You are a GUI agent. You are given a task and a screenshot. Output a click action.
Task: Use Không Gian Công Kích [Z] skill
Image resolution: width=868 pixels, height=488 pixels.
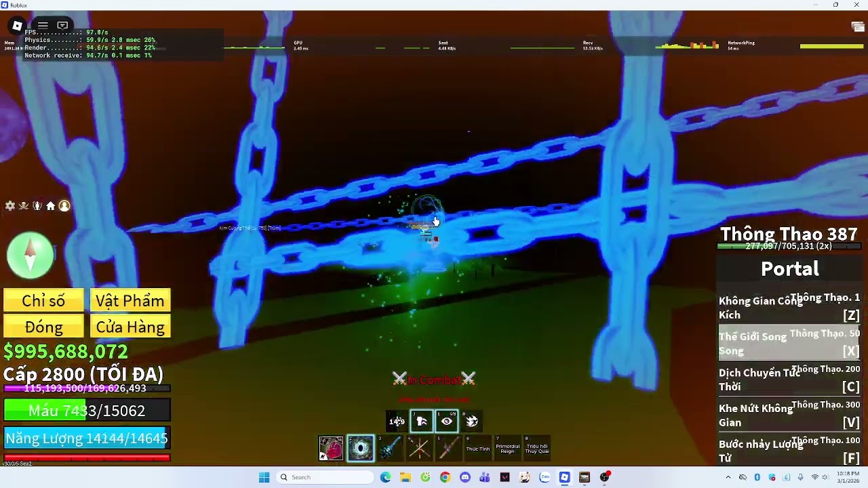click(789, 308)
